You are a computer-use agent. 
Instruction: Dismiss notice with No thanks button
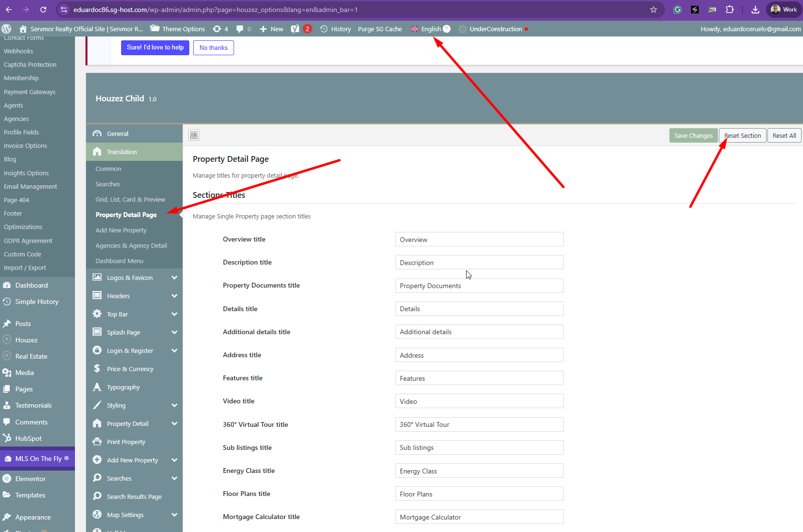(x=213, y=48)
